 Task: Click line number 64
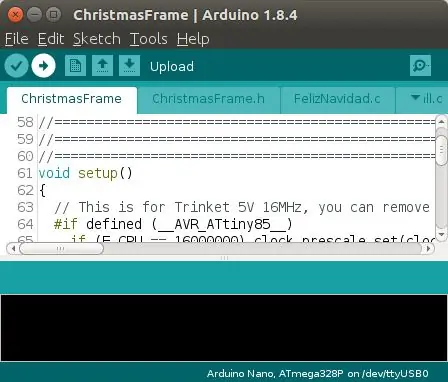point(25,224)
